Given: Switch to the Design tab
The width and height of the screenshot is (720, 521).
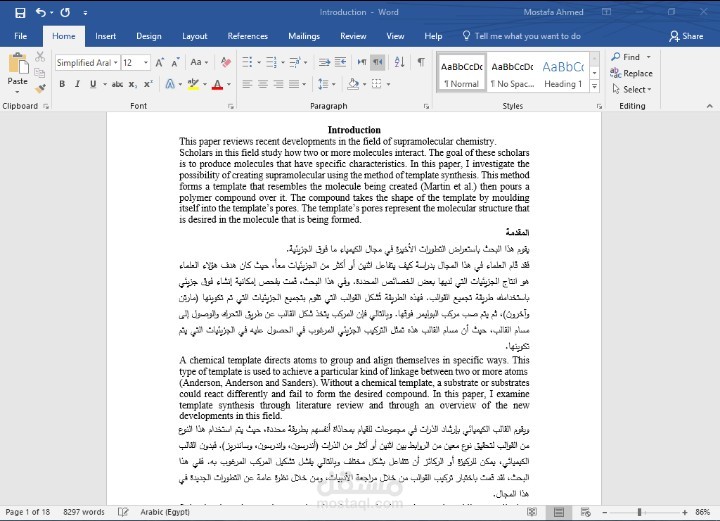Looking at the screenshot, I should coord(149,36).
